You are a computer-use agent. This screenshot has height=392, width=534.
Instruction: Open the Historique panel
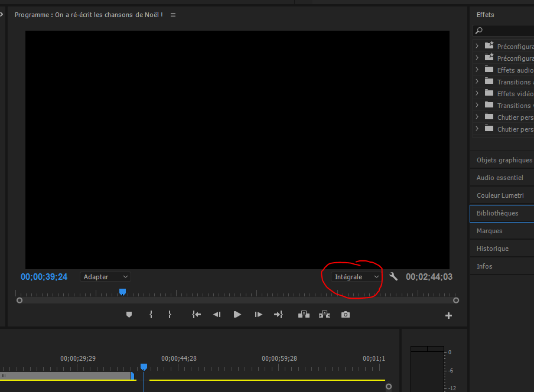pyautogui.click(x=493, y=249)
